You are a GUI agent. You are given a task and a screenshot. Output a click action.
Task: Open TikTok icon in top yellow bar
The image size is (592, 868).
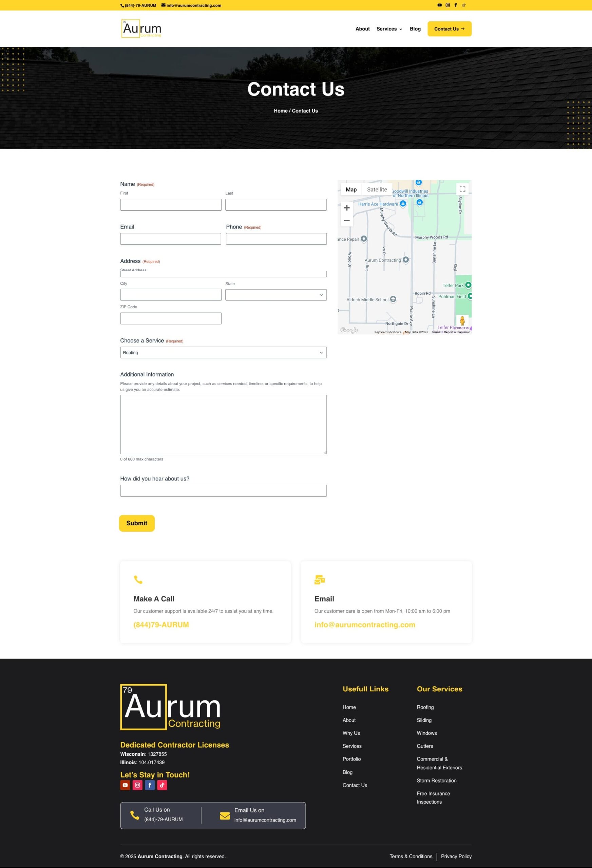463,5
